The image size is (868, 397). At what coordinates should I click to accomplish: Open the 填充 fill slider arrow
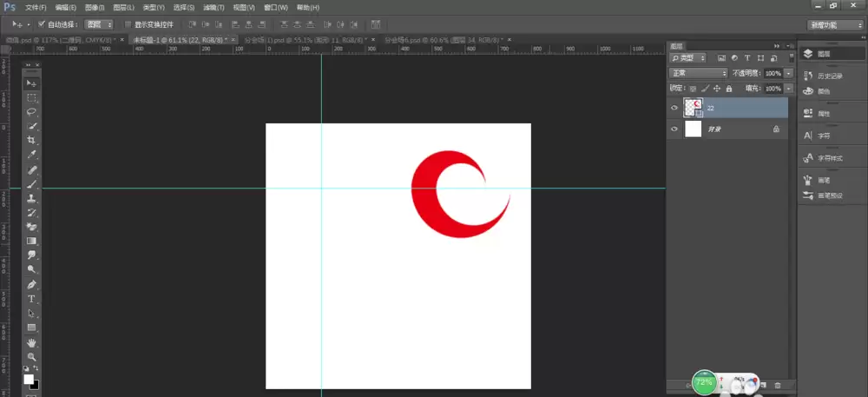(x=788, y=89)
